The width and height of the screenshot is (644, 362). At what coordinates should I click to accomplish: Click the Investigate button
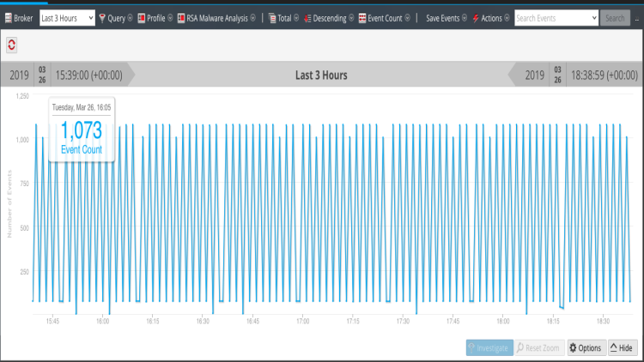coord(489,347)
